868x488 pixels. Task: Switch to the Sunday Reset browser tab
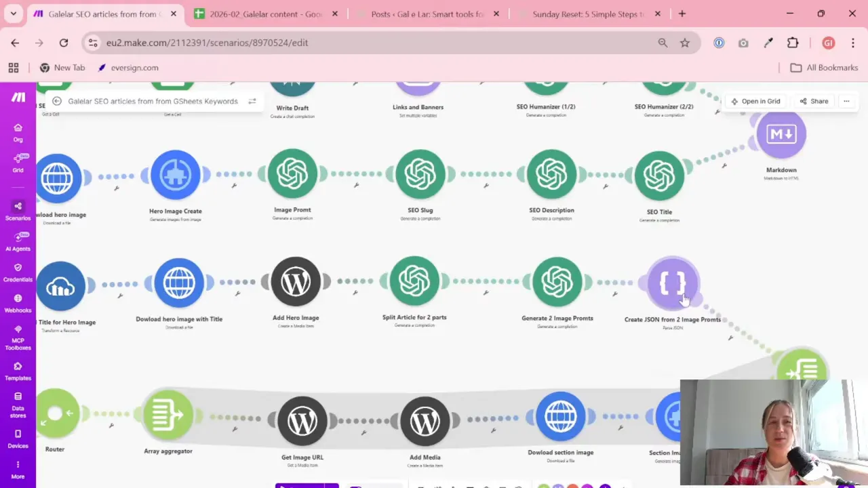589,14
